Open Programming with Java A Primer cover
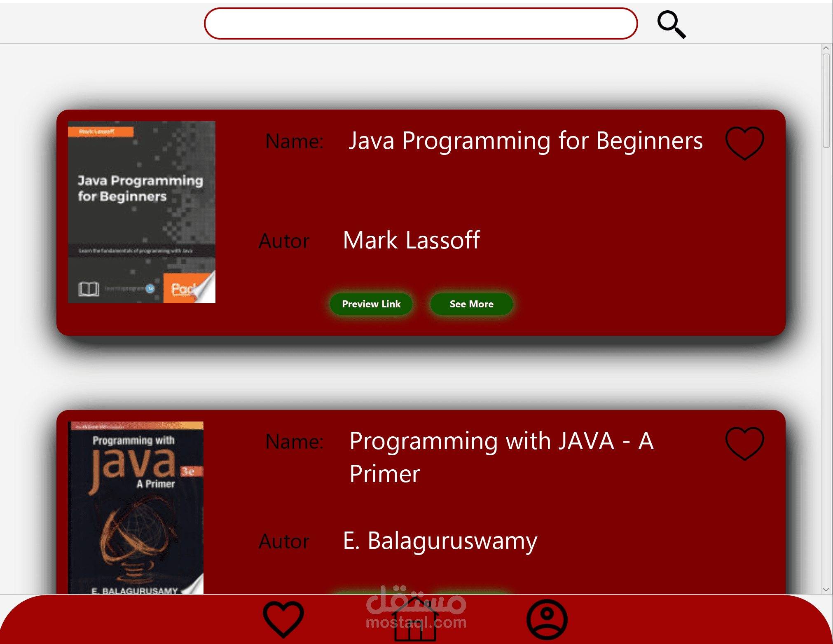 136,508
